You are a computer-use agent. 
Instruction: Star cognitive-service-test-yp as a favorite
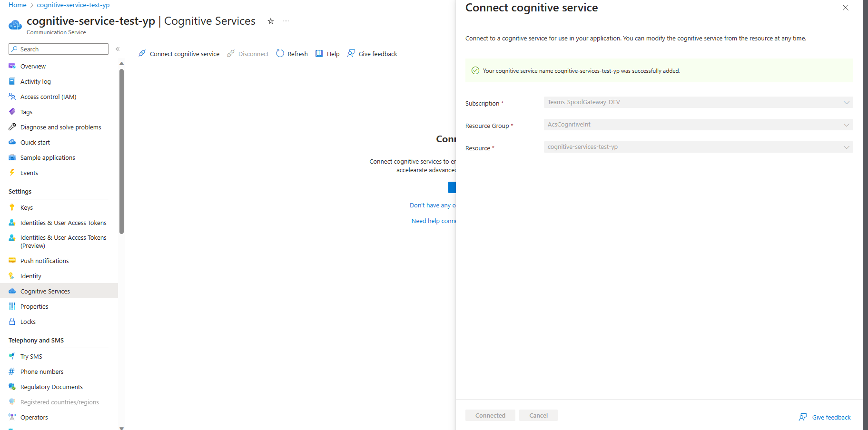(x=270, y=21)
